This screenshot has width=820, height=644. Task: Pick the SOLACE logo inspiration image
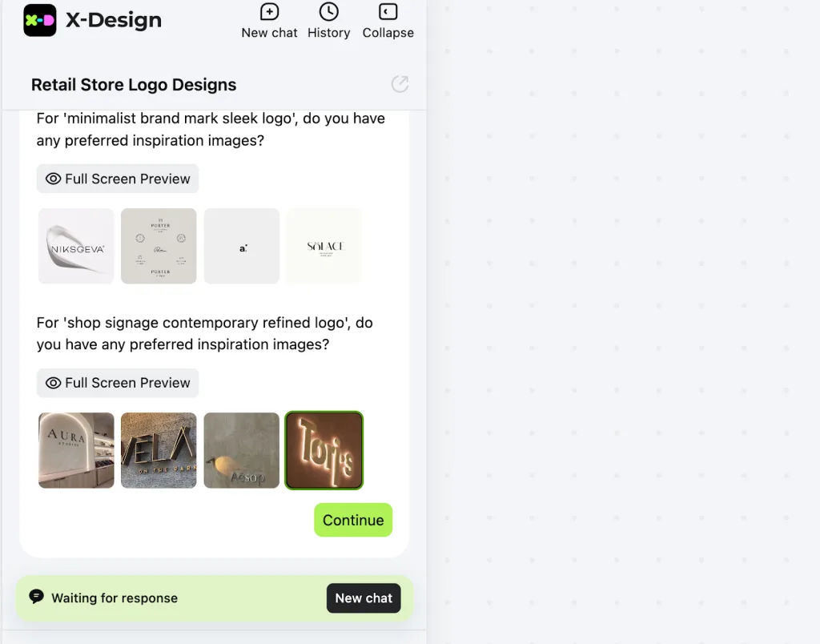(x=324, y=246)
